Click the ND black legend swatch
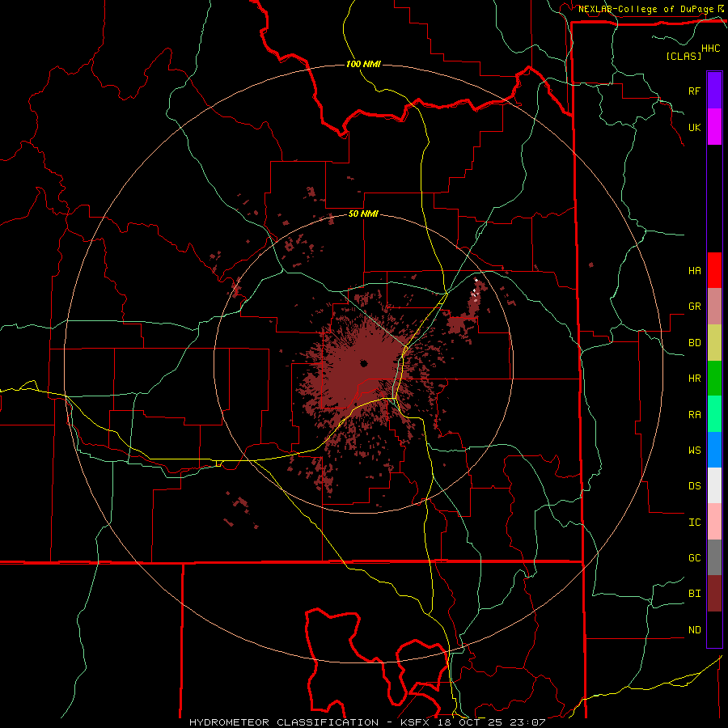Screen dimensions: 728x728 click(x=714, y=629)
